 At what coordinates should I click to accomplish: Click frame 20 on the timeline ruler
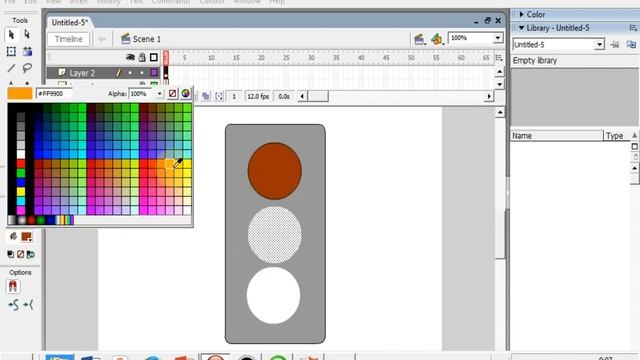(x=261, y=58)
